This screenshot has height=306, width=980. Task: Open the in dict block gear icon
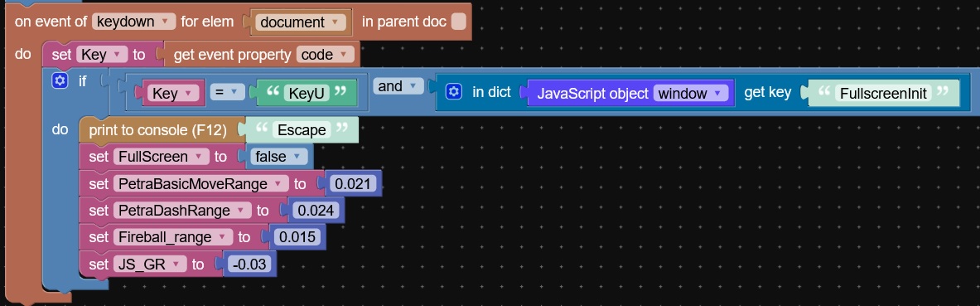453,92
